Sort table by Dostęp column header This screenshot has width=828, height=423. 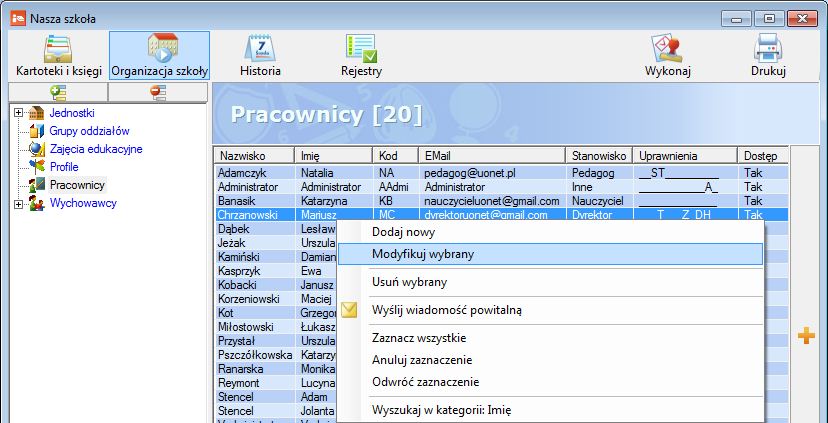762,156
